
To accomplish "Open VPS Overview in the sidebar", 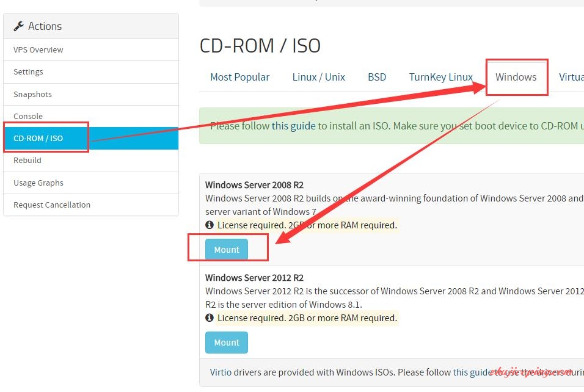I will [91, 50].
